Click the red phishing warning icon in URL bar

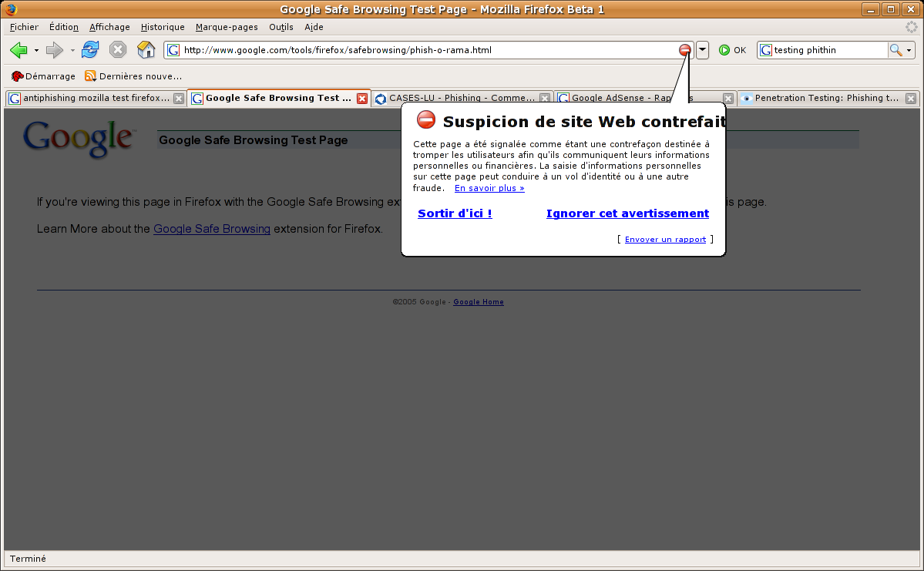pyautogui.click(x=685, y=50)
